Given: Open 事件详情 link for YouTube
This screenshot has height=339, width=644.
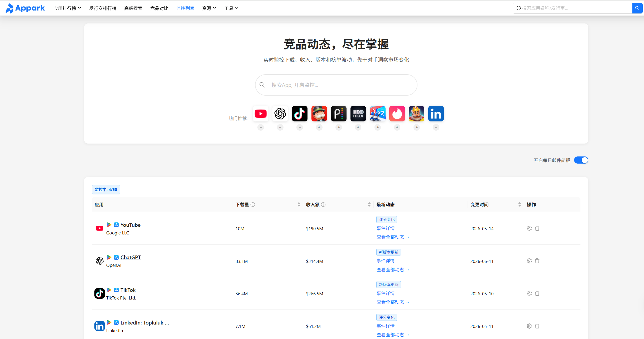Looking at the screenshot, I should pyautogui.click(x=386, y=228).
